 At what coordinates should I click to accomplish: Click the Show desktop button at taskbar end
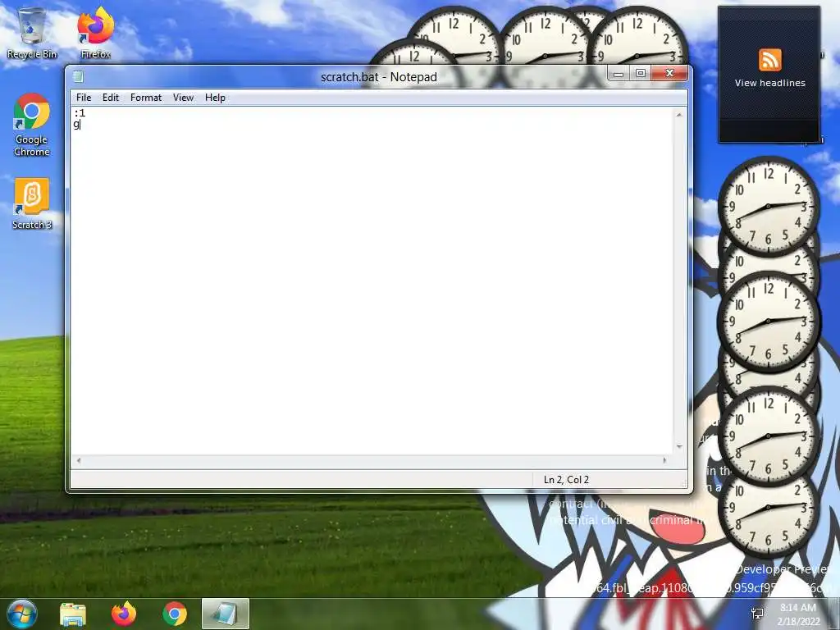[834, 614]
